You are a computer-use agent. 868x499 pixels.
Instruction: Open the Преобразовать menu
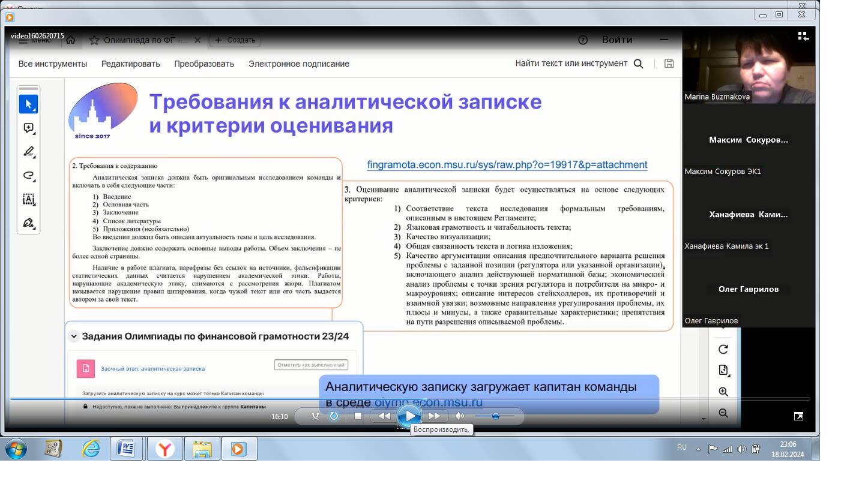click(x=204, y=64)
